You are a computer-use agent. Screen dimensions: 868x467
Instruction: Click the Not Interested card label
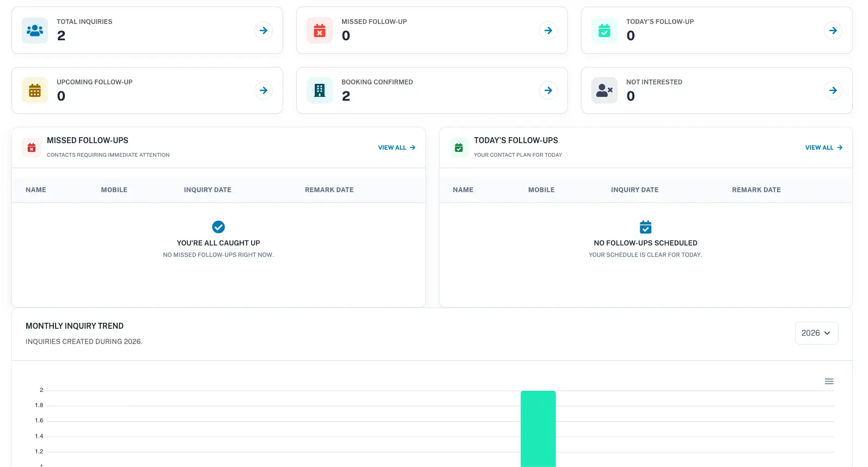click(x=654, y=82)
